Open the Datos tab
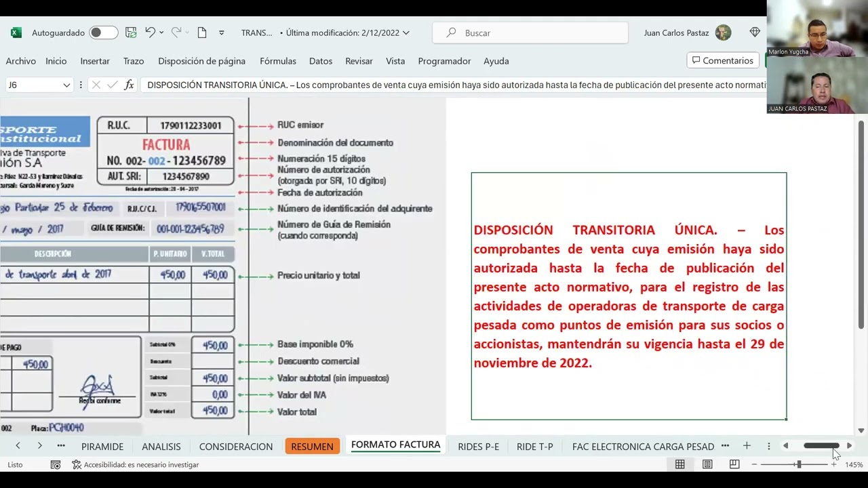Image resolution: width=868 pixels, height=488 pixels. (x=321, y=61)
